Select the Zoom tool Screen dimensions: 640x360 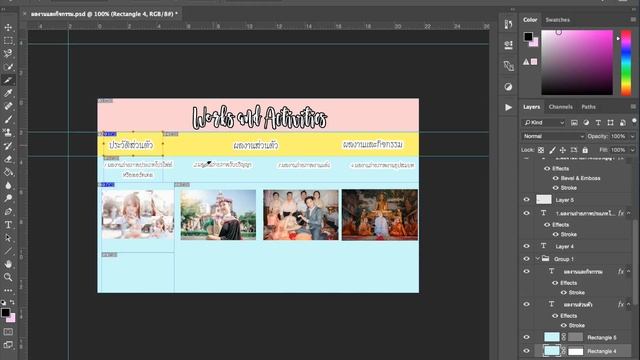click(8, 277)
